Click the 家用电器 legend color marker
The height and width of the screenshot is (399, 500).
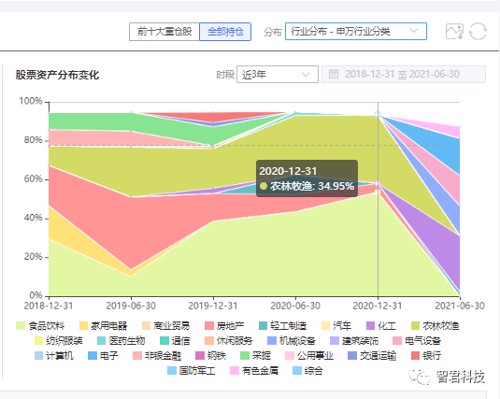click(x=83, y=326)
